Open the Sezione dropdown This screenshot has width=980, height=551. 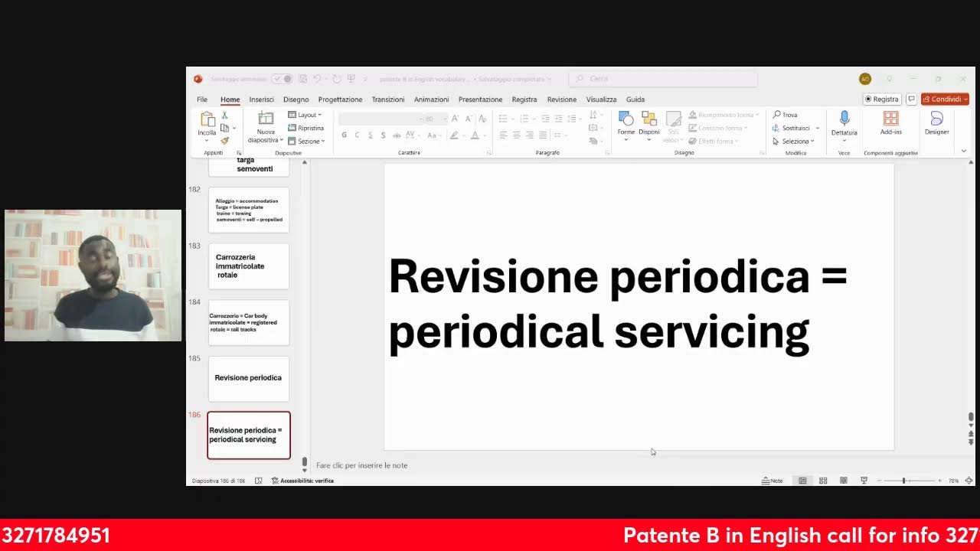click(x=306, y=141)
